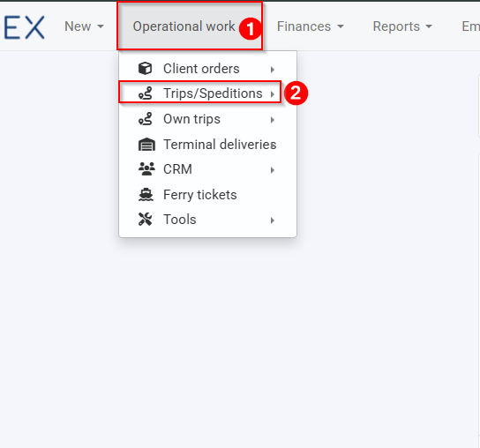
Task: Click the Trips/Speditions route icon
Action: click(x=145, y=93)
